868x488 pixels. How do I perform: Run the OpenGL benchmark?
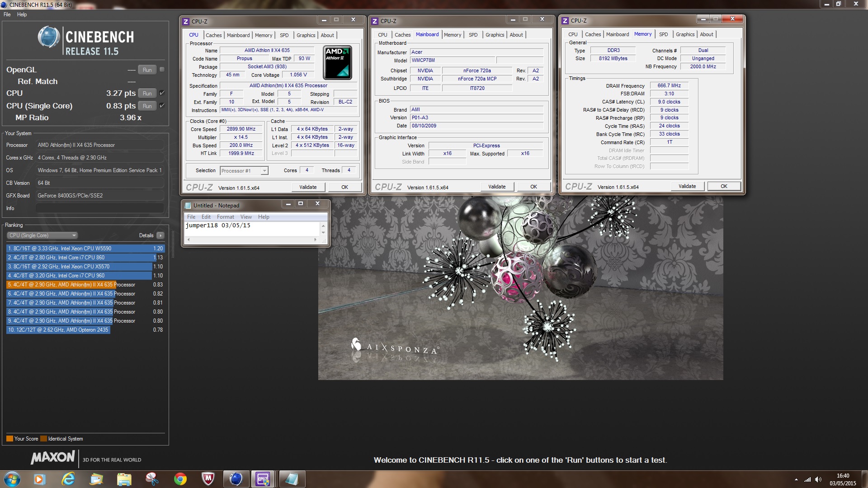[147, 70]
